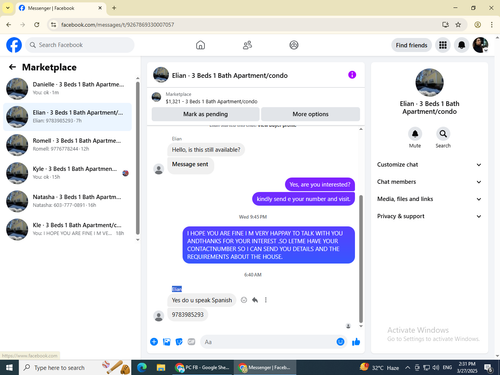Open the notifications bell in header
The height and width of the screenshot is (375, 500).
tap(461, 45)
